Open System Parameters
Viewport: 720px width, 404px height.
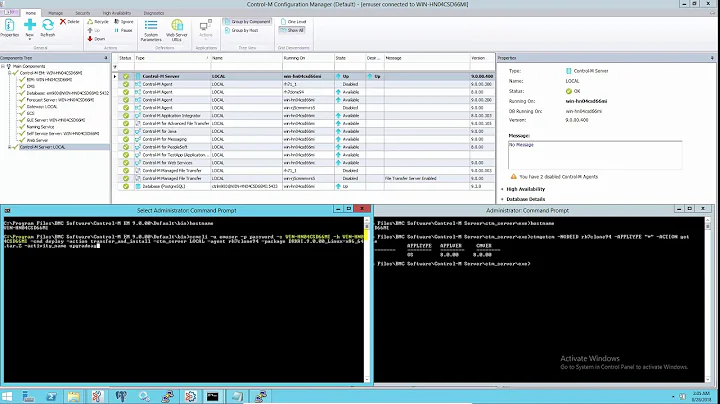click(151, 30)
